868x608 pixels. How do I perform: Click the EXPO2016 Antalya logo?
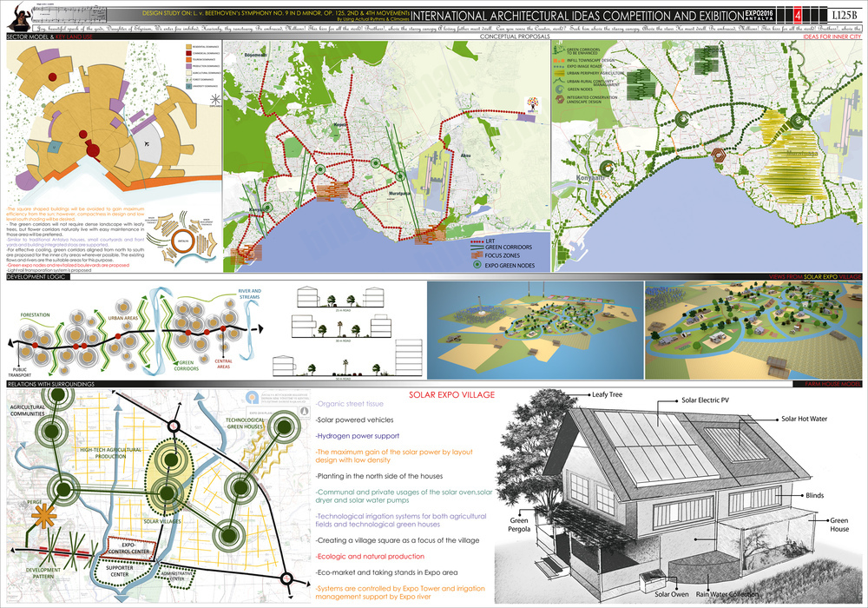pos(759,15)
